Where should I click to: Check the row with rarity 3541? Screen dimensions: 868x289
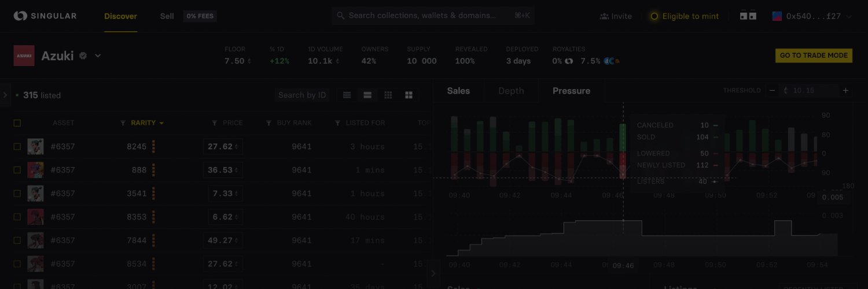(17, 194)
